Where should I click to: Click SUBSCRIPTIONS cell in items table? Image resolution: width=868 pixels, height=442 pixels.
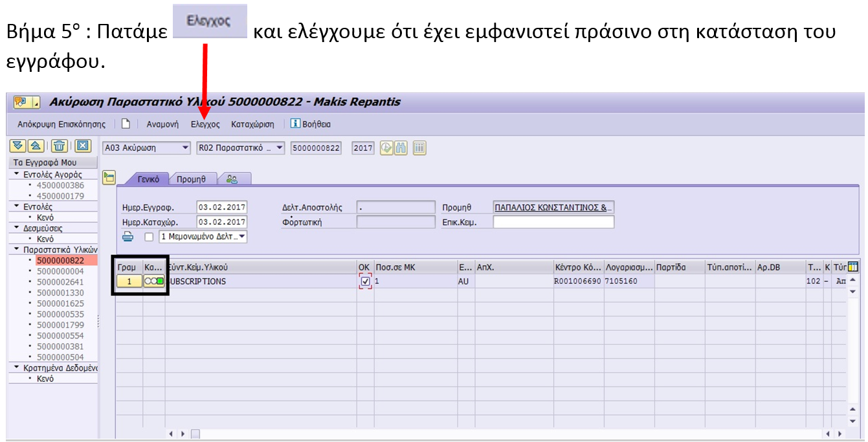(x=261, y=282)
